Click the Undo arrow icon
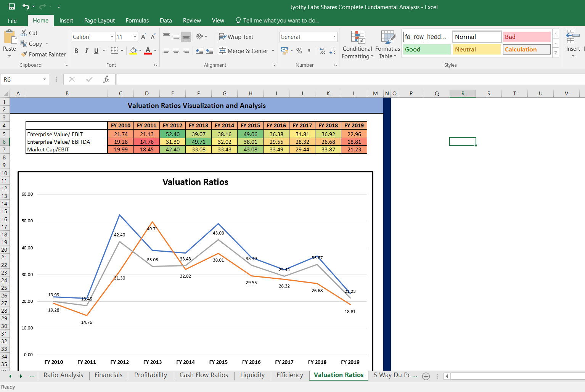The image size is (585, 392). tap(26, 6)
